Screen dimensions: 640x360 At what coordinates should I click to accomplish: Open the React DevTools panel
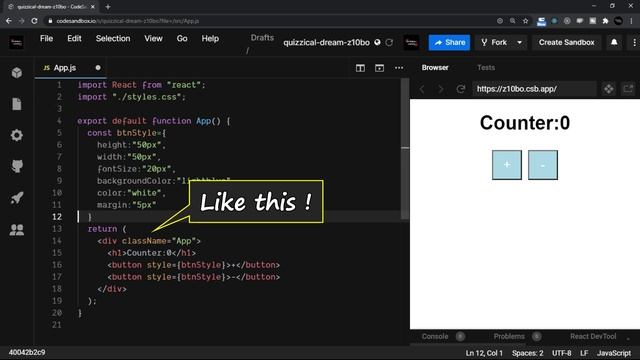click(593, 336)
